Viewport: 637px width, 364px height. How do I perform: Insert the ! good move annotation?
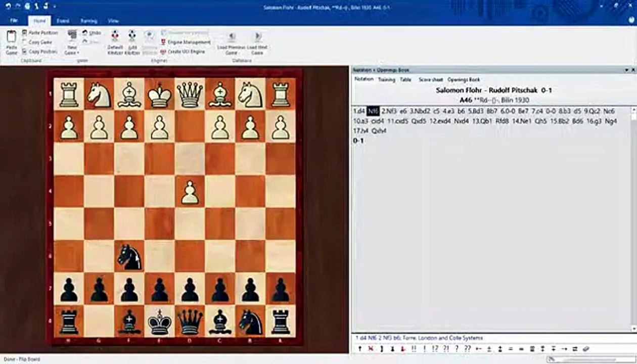tap(424, 349)
